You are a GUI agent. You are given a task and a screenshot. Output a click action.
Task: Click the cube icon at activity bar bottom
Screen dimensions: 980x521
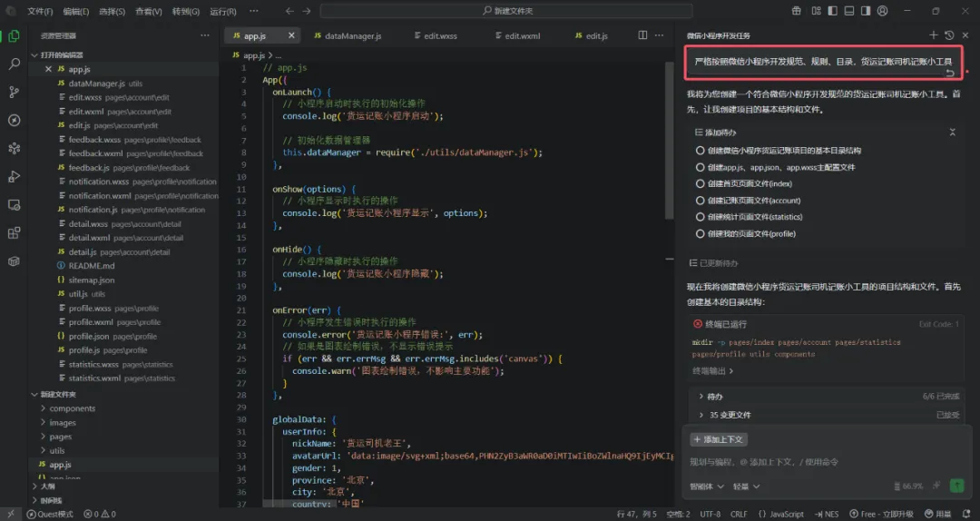pyautogui.click(x=14, y=261)
